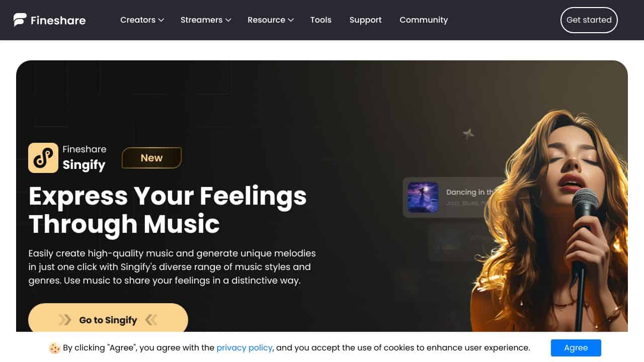Viewport: 644px width, 362px height.
Task: Expand the Creators dropdown arrow
Action: (161, 20)
